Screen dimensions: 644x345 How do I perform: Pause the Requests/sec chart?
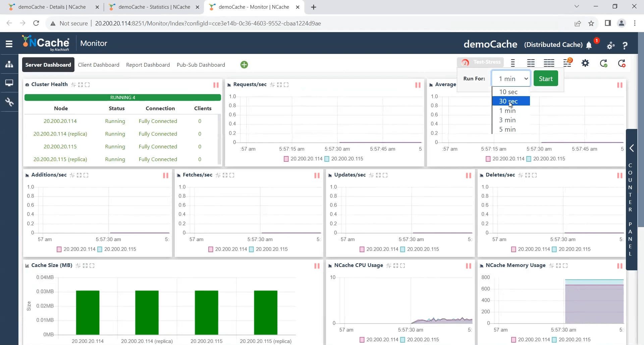(418, 85)
